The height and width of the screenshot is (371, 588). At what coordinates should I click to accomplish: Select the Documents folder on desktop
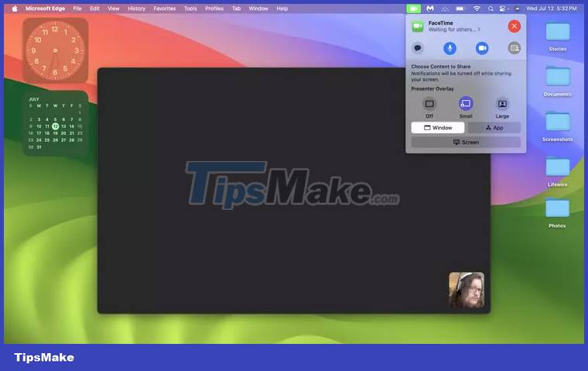coord(557,81)
